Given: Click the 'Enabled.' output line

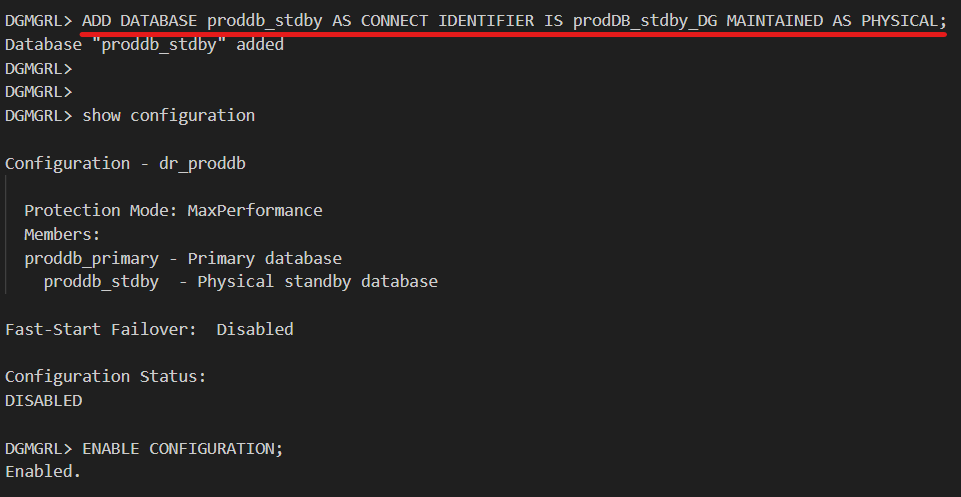Looking at the screenshot, I should [43, 471].
